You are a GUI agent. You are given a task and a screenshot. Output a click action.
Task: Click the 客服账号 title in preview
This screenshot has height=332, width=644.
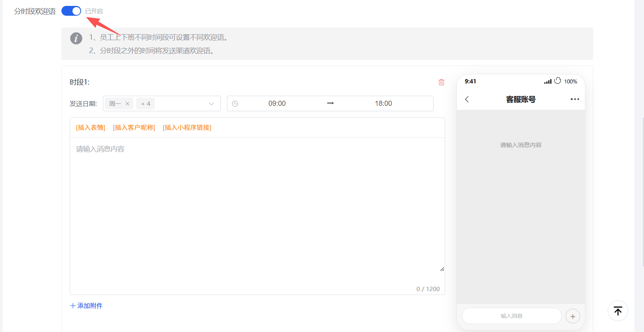click(521, 100)
